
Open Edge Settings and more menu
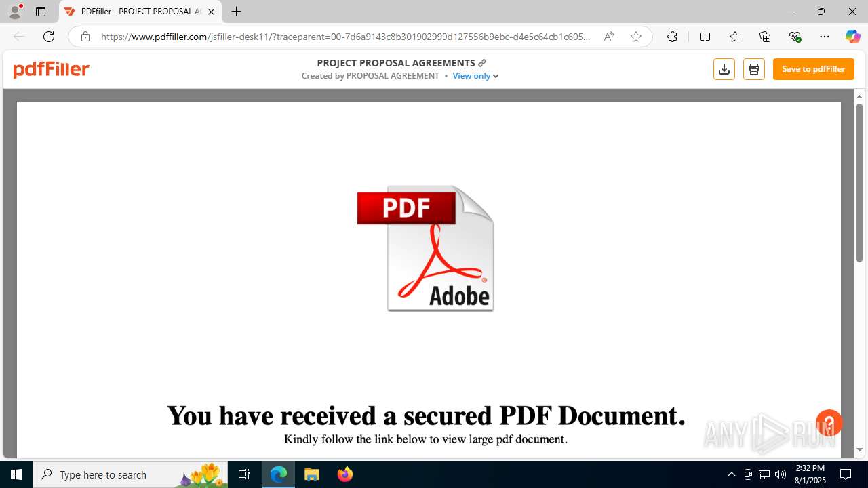[825, 37]
